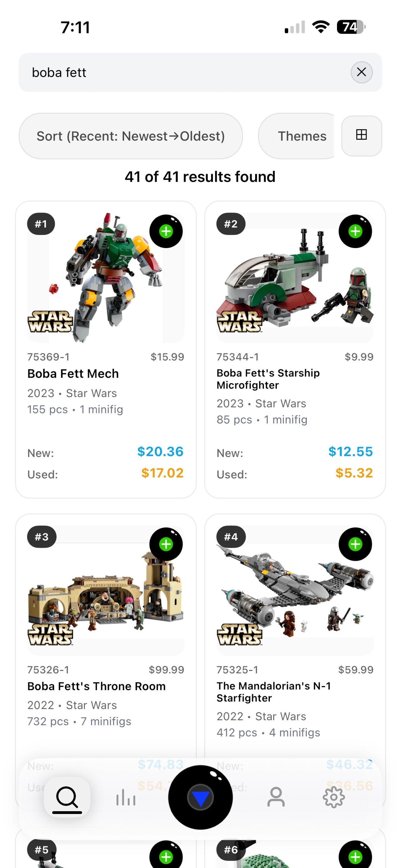Add Boba Fett Mech via its plus icon

coord(165,232)
